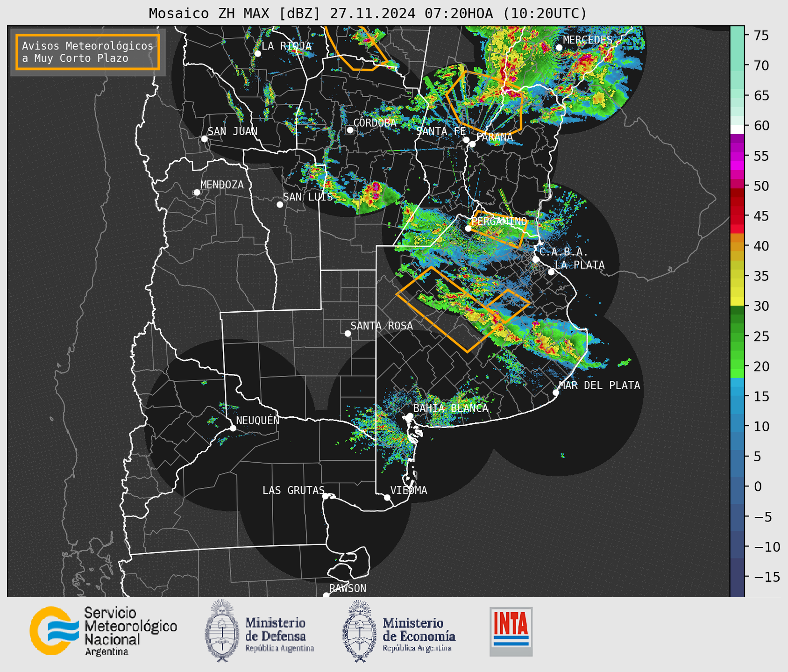This screenshot has height=672, width=788.
Task: Click the white dot marker for Mendoza
Action: 197,193
